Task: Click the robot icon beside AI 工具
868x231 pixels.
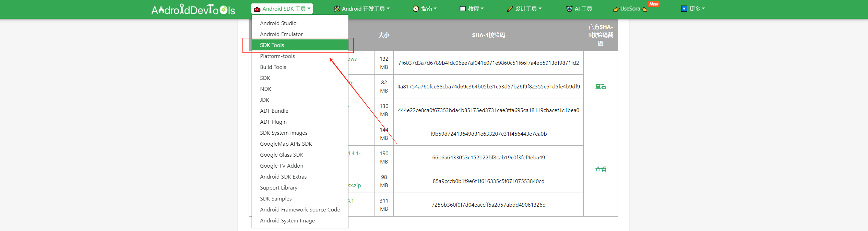Action: pos(569,9)
